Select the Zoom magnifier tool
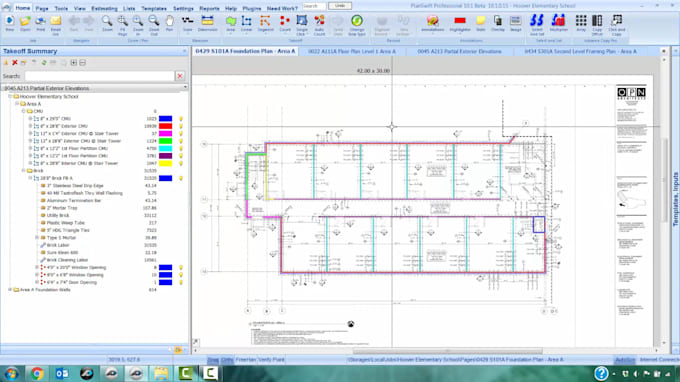Screen dimensions: 680x382 (107, 21)
